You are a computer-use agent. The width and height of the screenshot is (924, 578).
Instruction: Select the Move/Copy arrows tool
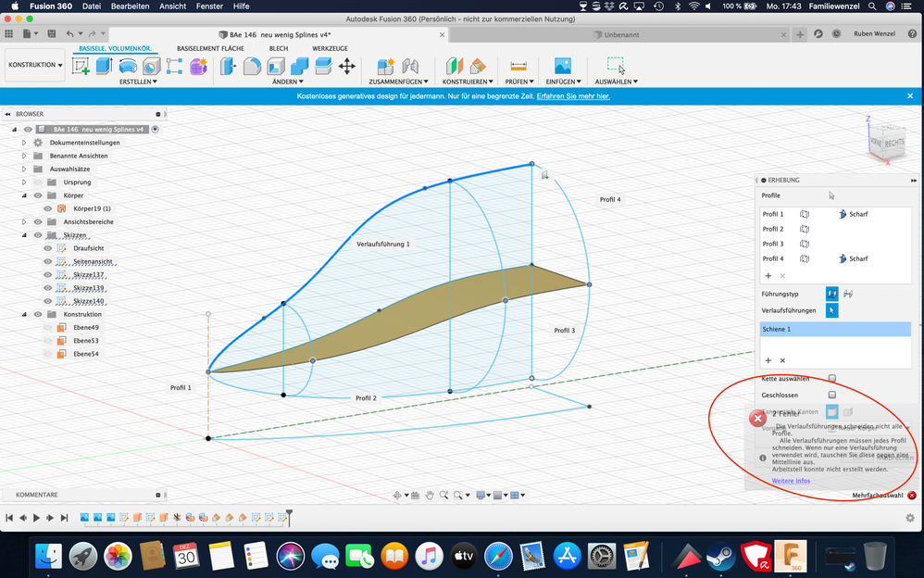click(347, 66)
